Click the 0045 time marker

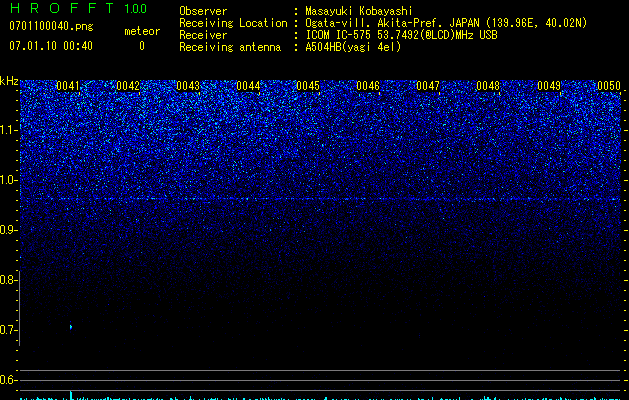(308, 86)
